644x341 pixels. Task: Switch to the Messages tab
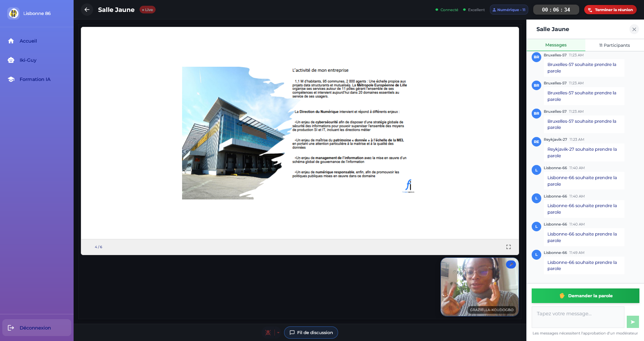555,45
